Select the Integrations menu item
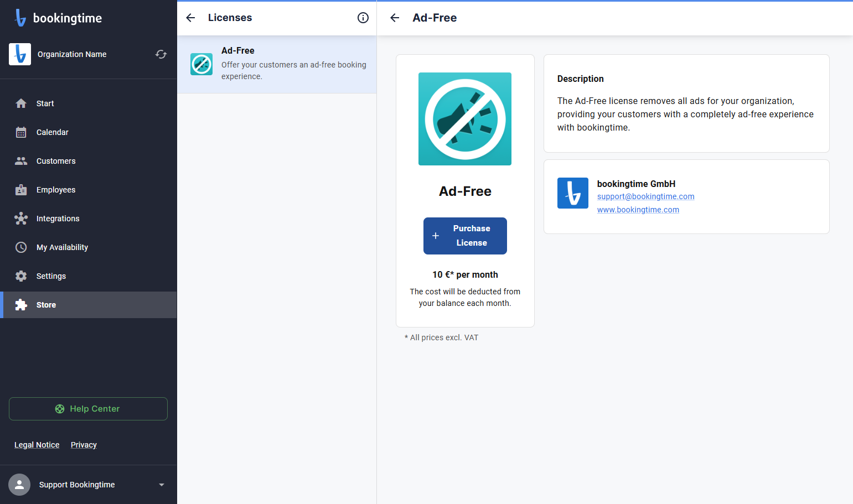The width and height of the screenshot is (853, 504). click(89, 219)
